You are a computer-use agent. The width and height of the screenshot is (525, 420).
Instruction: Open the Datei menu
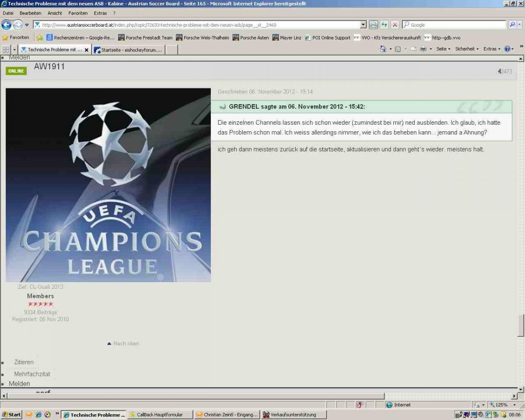(x=8, y=13)
